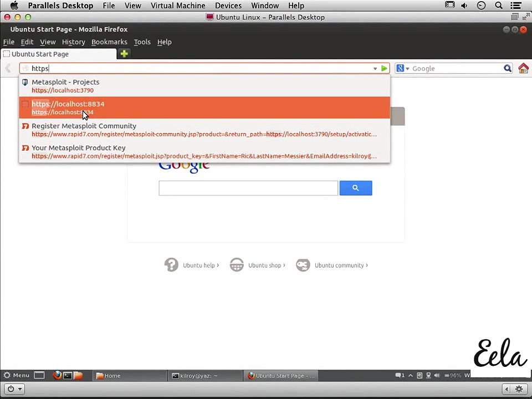Open Ubuntu community link

tap(341, 265)
